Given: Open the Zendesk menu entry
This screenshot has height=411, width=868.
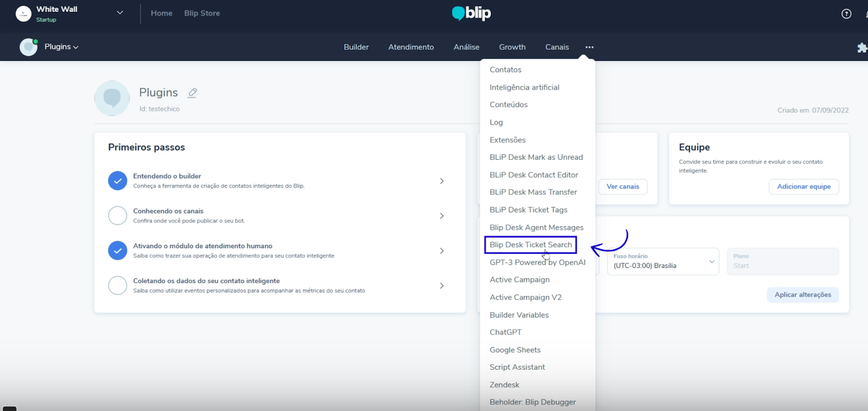Looking at the screenshot, I should pyautogui.click(x=505, y=385).
